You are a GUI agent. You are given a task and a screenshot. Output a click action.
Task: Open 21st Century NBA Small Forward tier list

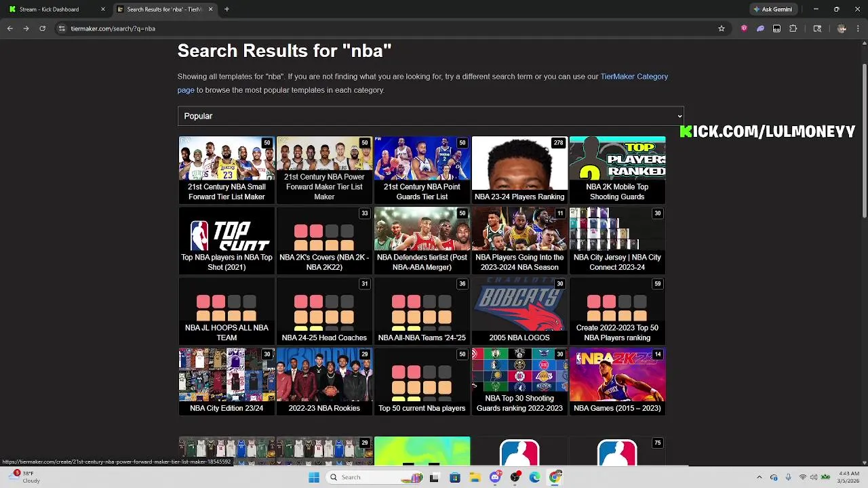(x=226, y=169)
